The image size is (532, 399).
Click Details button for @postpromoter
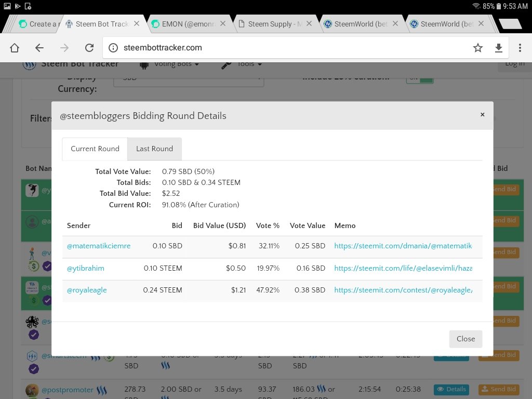click(x=451, y=390)
